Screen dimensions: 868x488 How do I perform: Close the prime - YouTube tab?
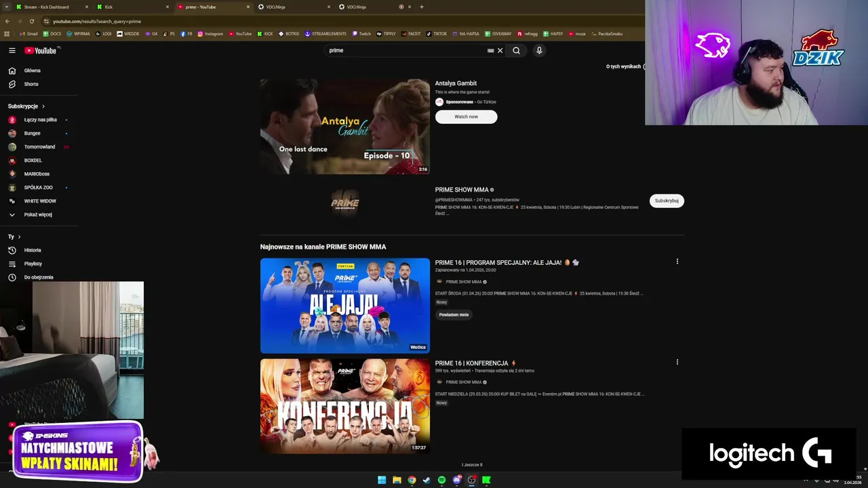click(248, 7)
